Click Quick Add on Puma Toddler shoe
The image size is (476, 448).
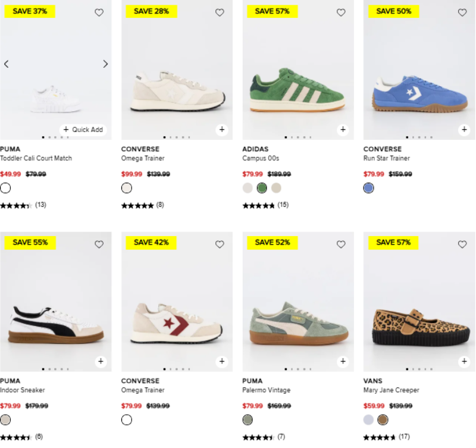tap(83, 130)
